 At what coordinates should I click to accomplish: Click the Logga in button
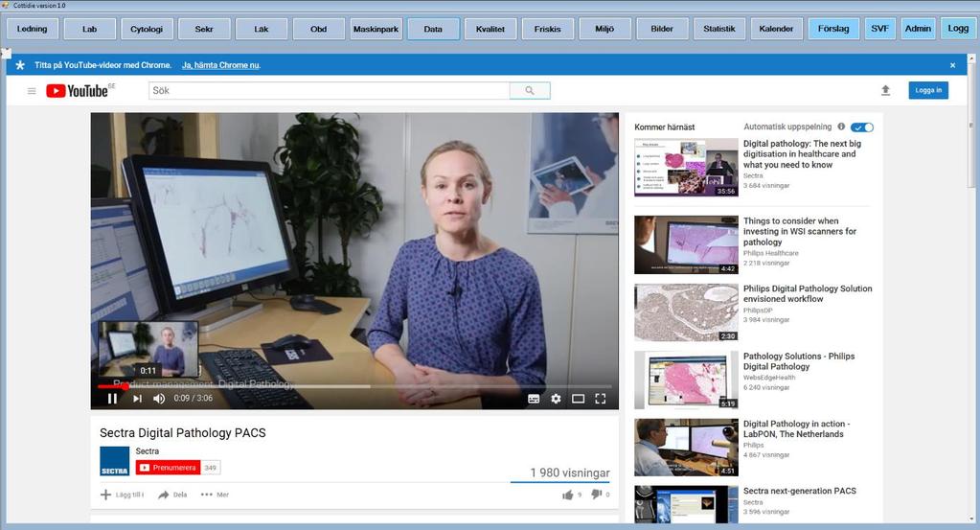click(x=928, y=90)
